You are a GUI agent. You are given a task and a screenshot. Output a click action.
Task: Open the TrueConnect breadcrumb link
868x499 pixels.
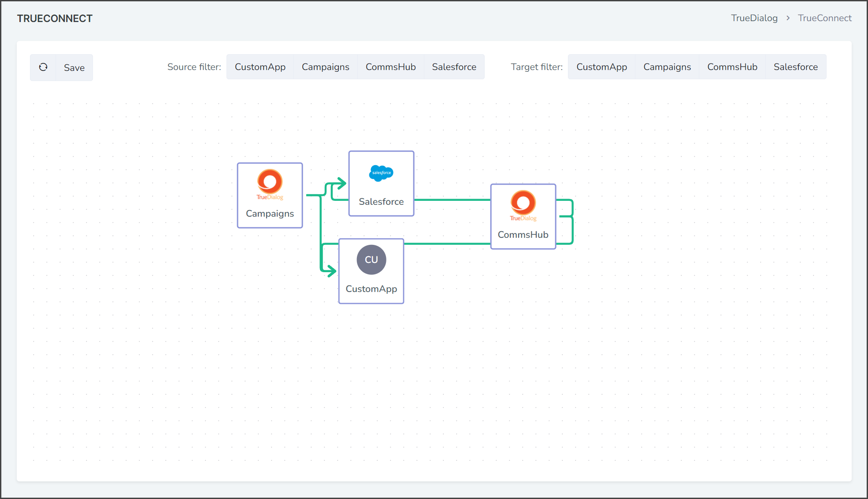pos(825,18)
